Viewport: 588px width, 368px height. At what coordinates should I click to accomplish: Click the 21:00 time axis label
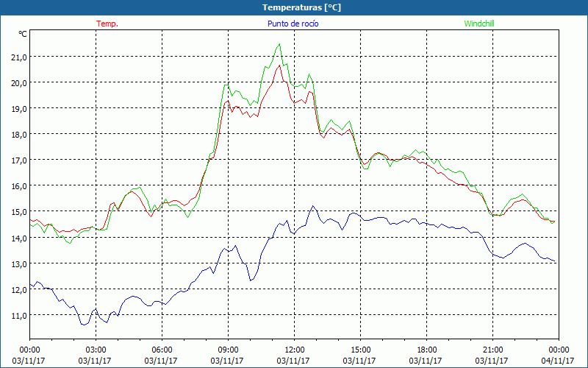(x=492, y=350)
